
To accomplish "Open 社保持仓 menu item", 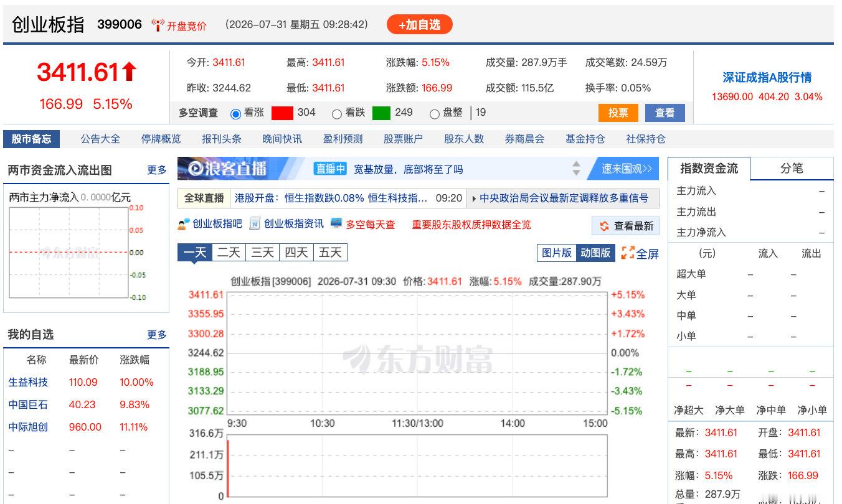I will (646, 139).
